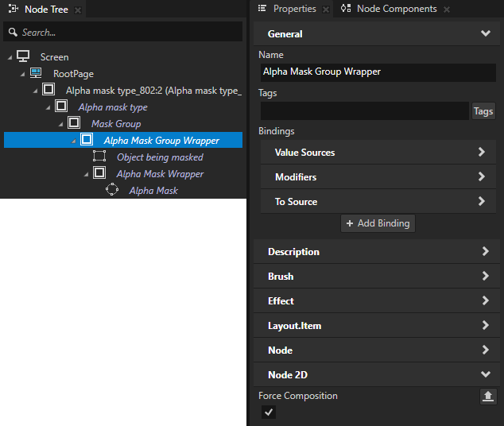Click the Alpha Mask Wrapper node icon
Screen dimensions: 504x426
click(99, 173)
